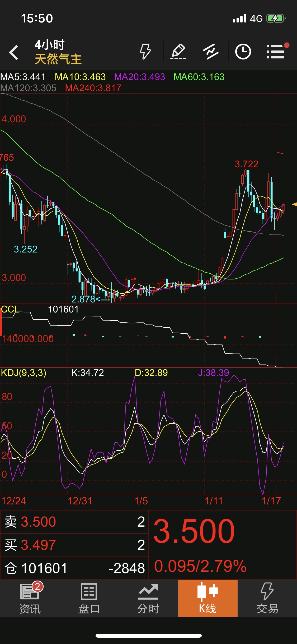Tap the KDJ(9,3,3) indicator label

(23, 373)
